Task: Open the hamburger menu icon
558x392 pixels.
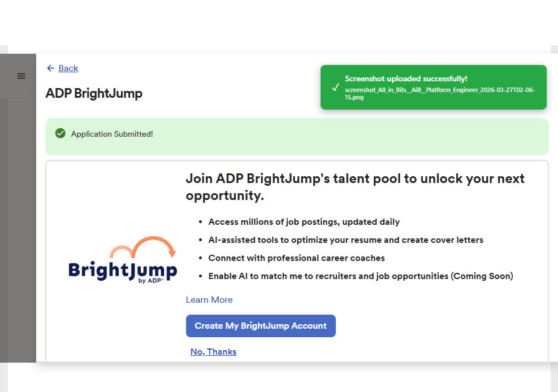Action: coord(21,76)
